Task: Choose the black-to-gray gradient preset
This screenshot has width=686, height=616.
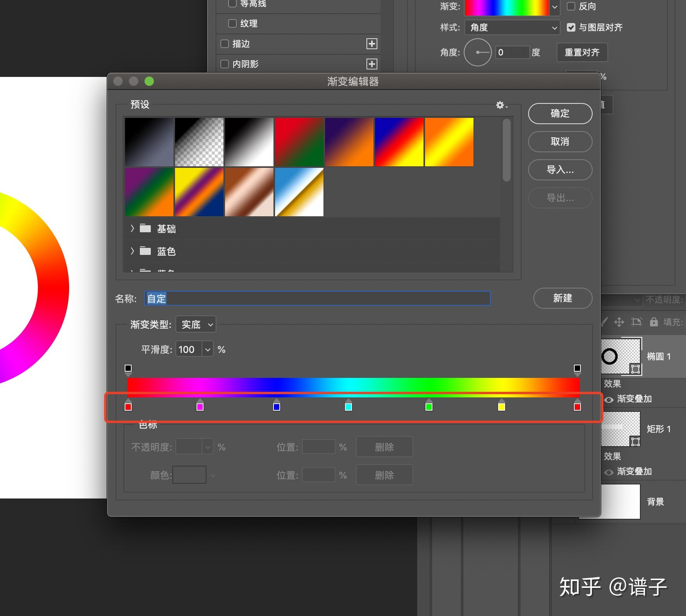Action: pos(149,142)
